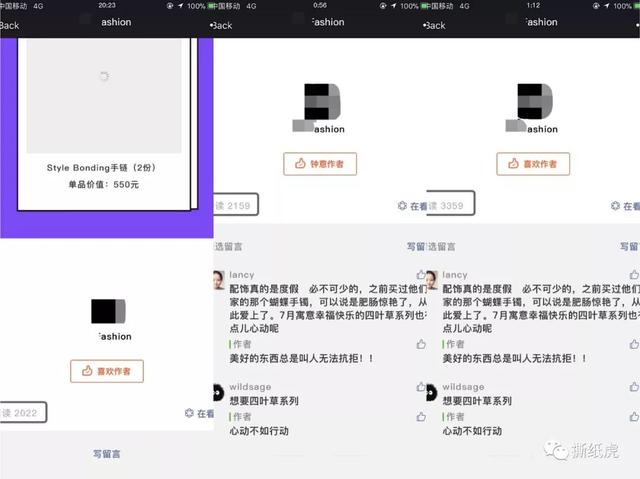Select comment text 想要四叶草系列 in 1:12 screenshot
This screenshot has width=640, height=479.
(x=477, y=401)
